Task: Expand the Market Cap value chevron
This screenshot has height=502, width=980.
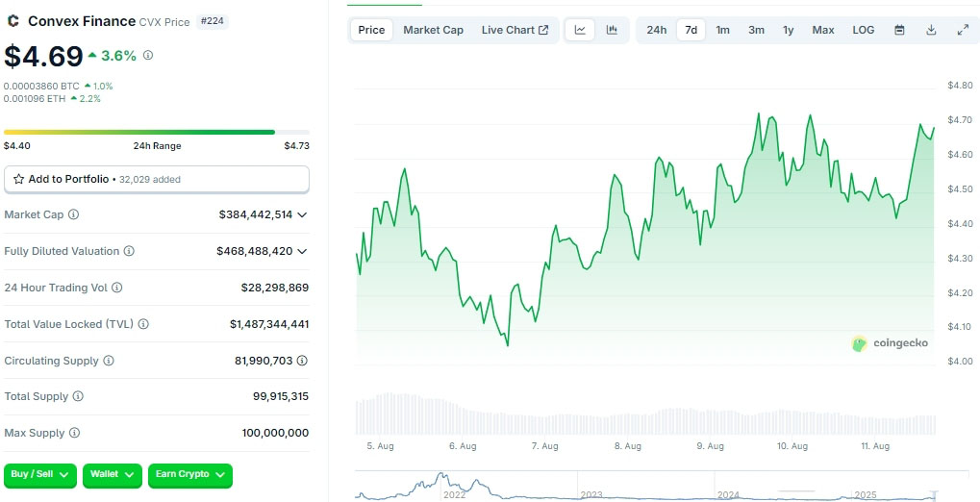Action: 302,214
